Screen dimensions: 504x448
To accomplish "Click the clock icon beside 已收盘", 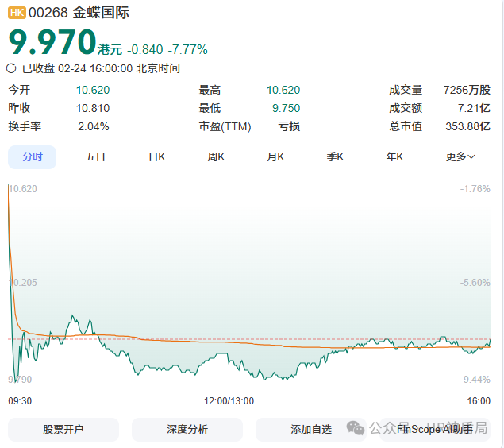I will click(12, 69).
